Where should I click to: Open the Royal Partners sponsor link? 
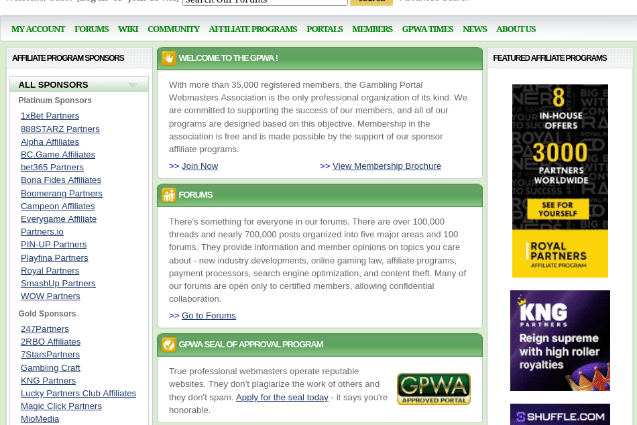click(50, 271)
